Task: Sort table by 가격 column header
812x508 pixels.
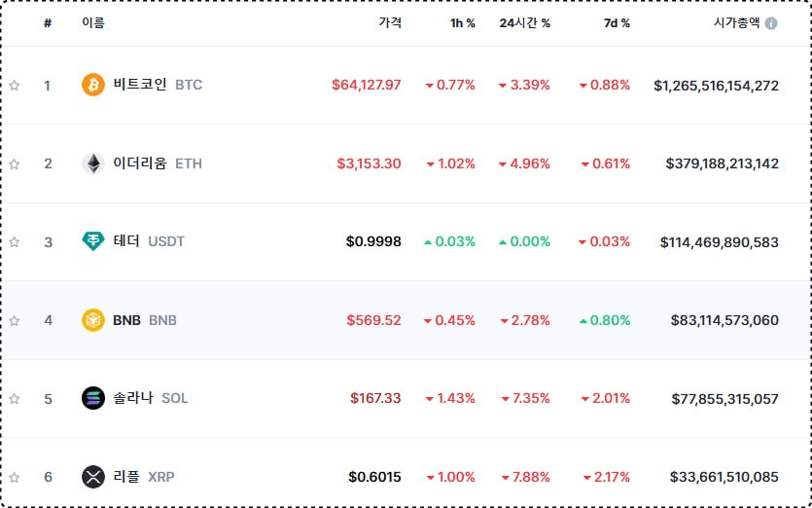Action: (x=389, y=22)
